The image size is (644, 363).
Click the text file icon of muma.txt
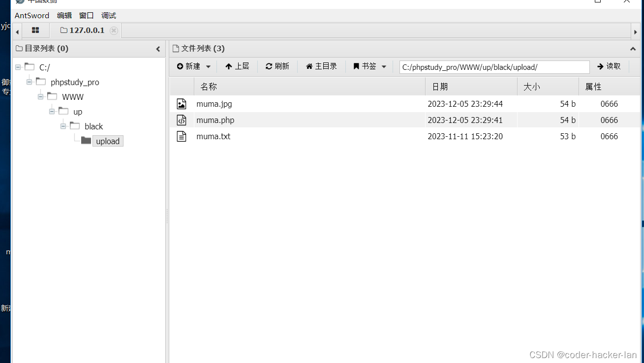pos(182,136)
